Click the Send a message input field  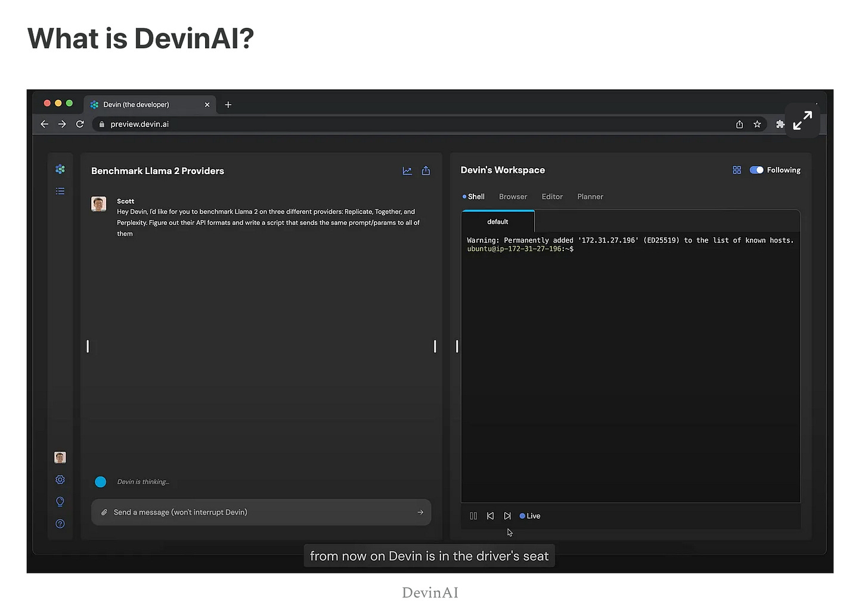[x=261, y=512]
